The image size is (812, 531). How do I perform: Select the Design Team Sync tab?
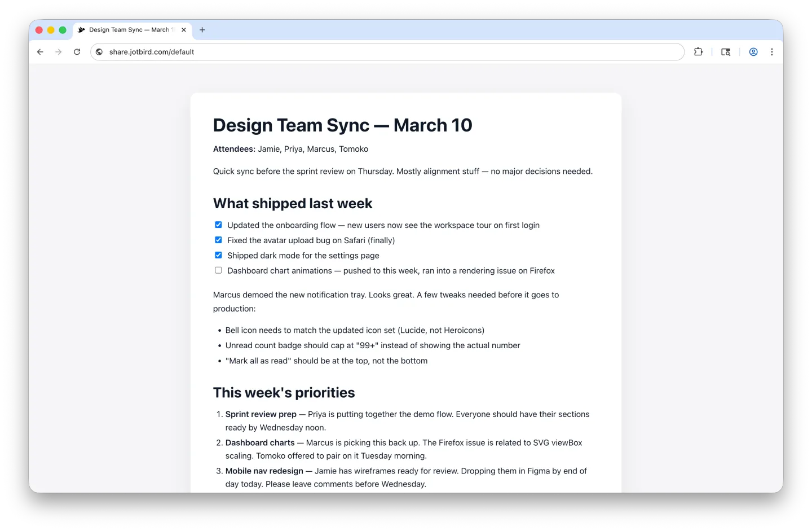130,29
